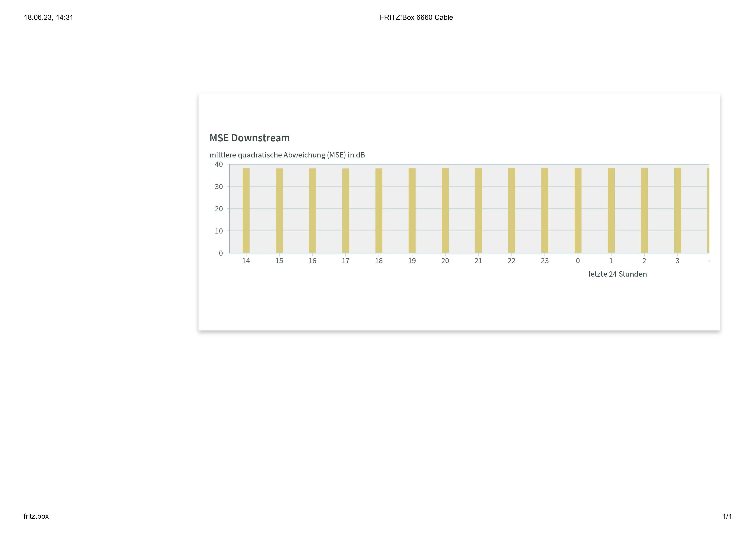The width and height of the screenshot is (756, 534).
Task: Click the bar for hour 16
Action: [x=312, y=211]
